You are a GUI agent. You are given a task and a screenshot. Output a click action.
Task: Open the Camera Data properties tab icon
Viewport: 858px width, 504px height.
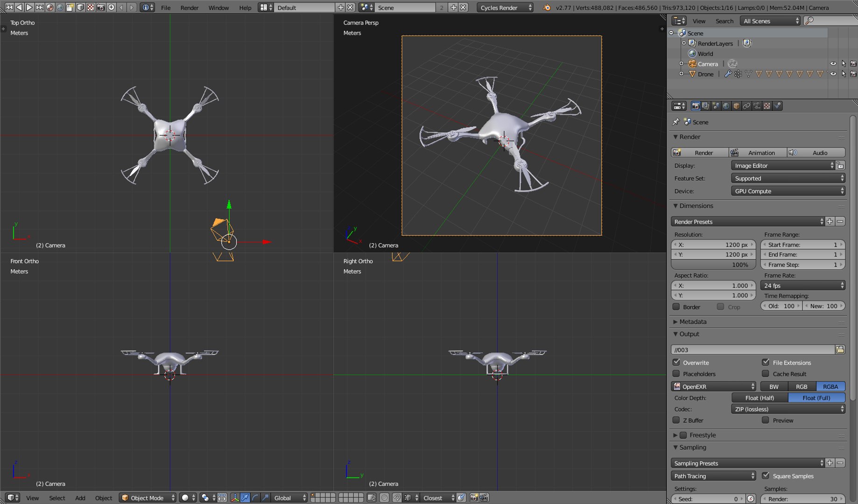[x=757, y=106]
